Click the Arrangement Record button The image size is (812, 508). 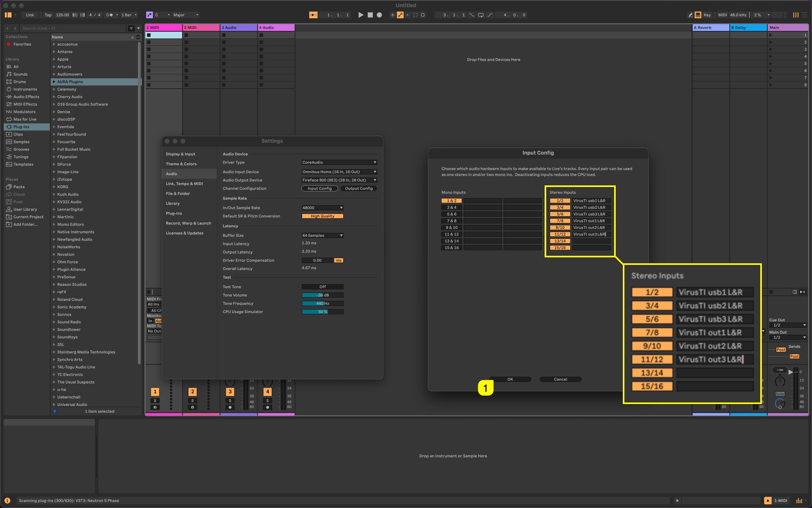tap(379, 15)
